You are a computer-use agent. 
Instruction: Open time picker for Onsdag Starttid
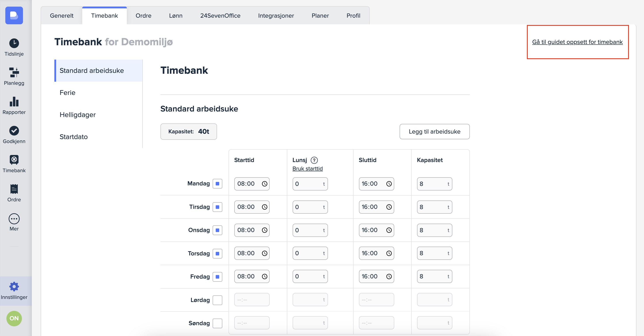coord(265,230)
